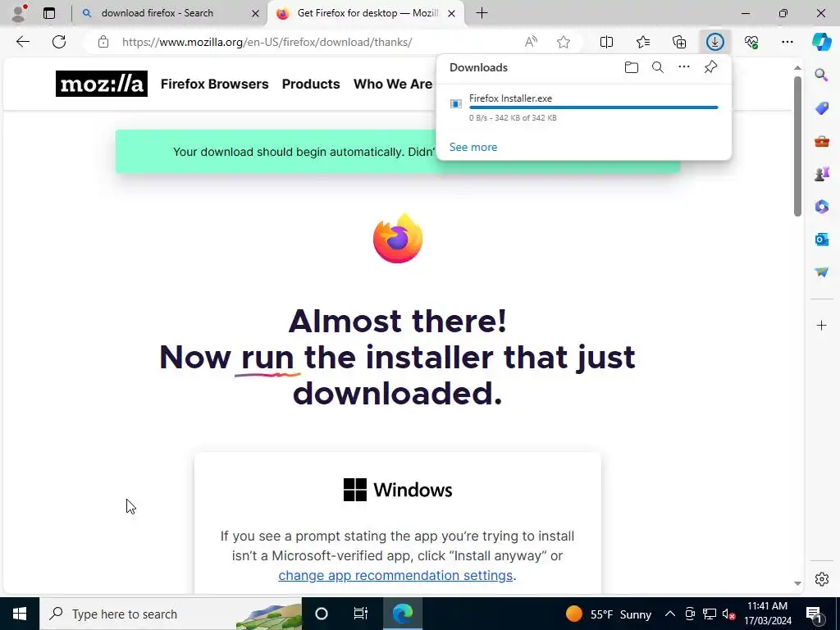Screen dimensions: 840x630
Task: Open sidebar settings gear icon
Action: pos(822,579)
